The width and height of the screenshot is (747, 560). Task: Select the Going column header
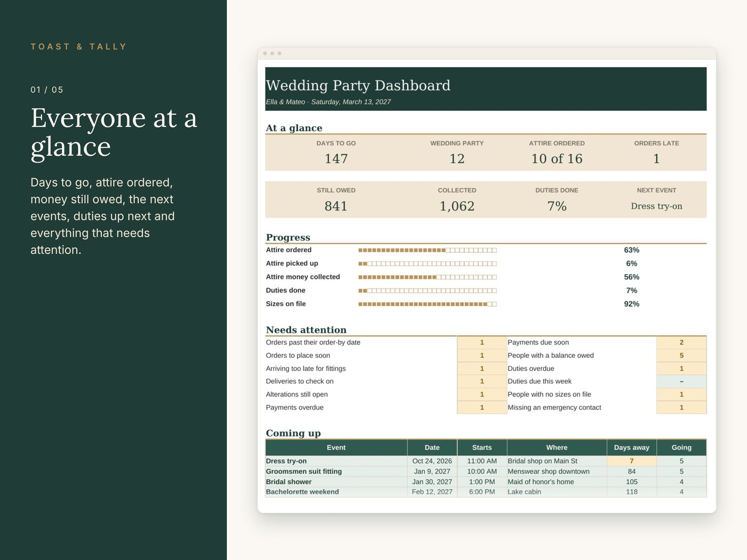[681, 447]
